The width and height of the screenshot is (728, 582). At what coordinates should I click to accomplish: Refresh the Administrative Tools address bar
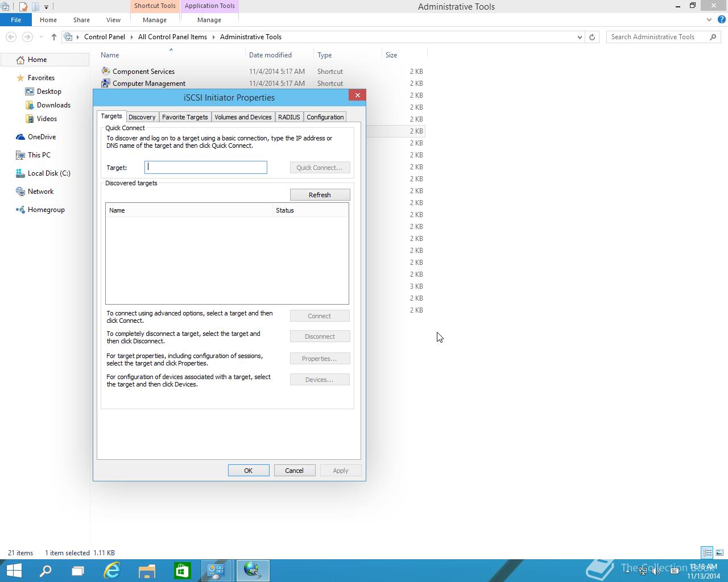coord(592,37)
